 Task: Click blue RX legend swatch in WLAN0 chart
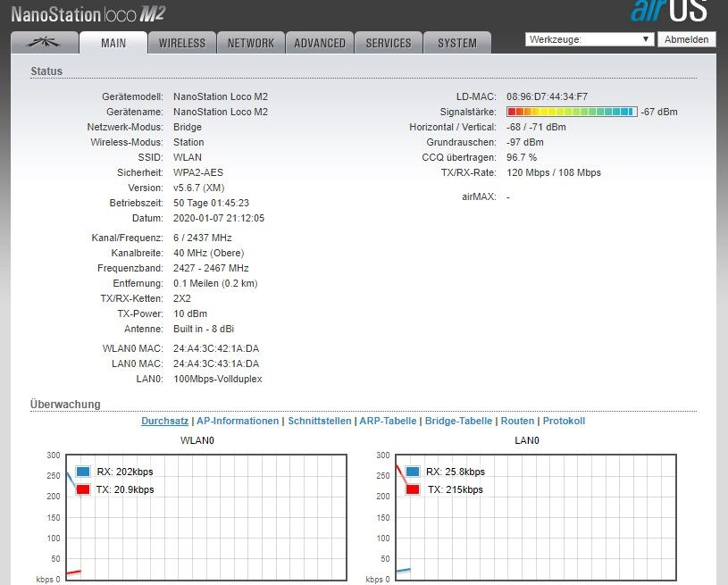83,472
